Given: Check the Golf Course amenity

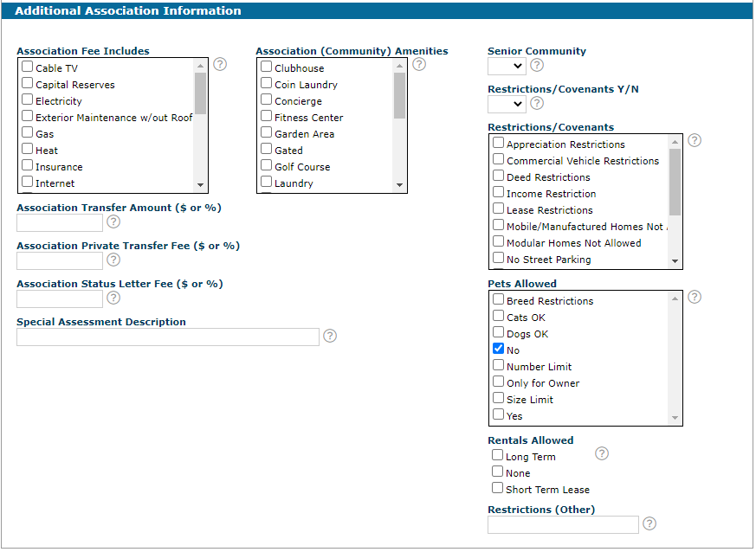Looking at the screenshot, I should 266,165.
